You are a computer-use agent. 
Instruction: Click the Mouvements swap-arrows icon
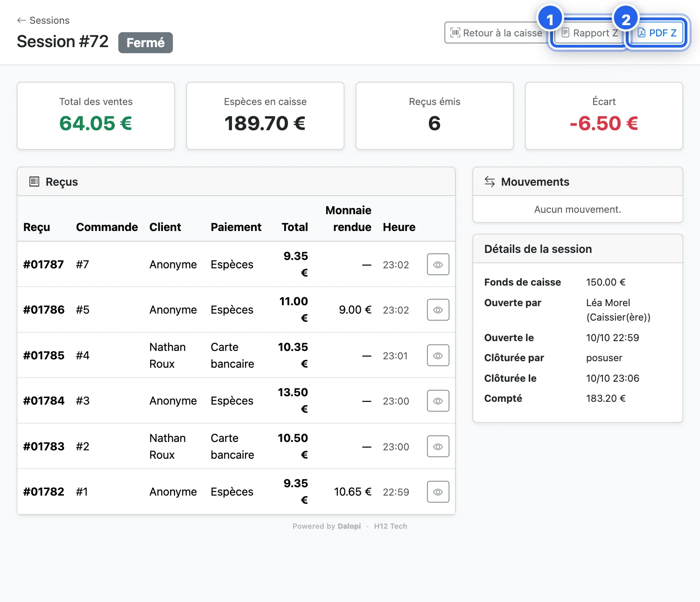[490, 182]
